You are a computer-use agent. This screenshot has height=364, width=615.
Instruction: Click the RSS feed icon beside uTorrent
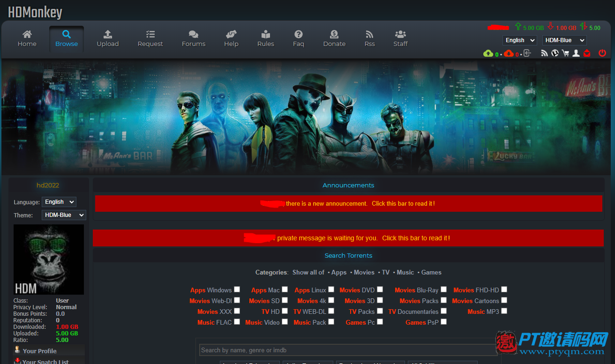544,53
